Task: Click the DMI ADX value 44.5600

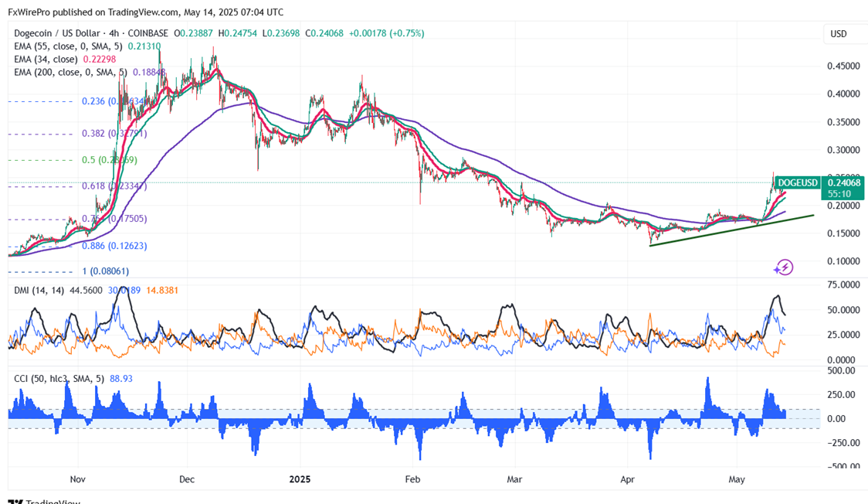Action: pyautogui.click(x=86, y=290)
